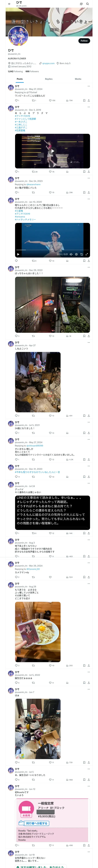98x868 pixels.
Task: Open the profile search magnifier icon
Action: 88,4
